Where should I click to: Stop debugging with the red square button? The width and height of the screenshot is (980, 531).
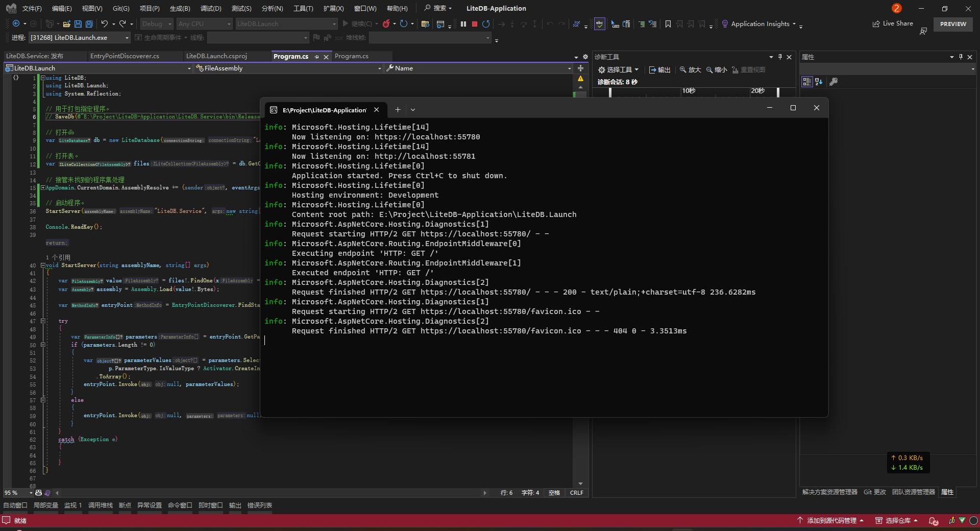pyautogui.click(x=475, y=24)
